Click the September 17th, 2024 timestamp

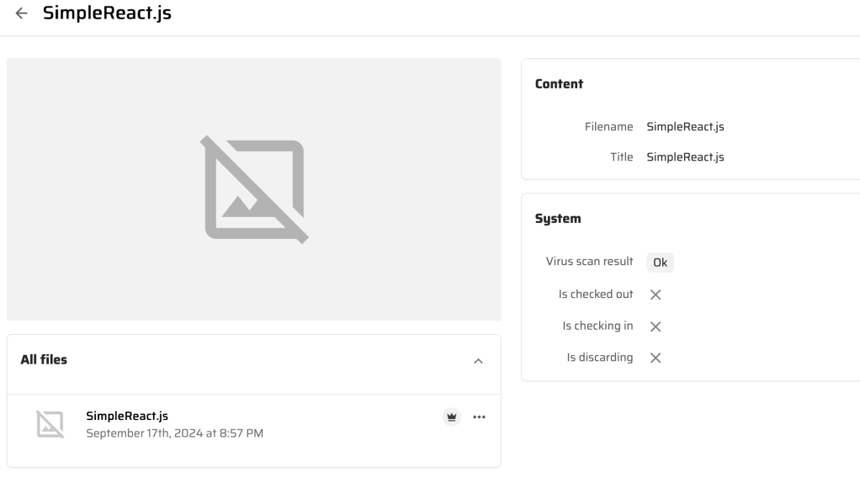174,433
